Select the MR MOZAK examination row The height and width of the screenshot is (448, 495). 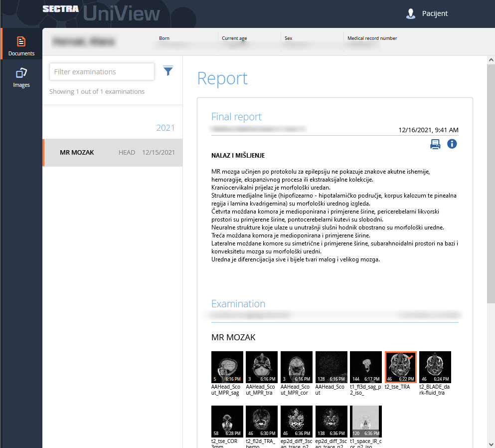(x=113, y=153)
